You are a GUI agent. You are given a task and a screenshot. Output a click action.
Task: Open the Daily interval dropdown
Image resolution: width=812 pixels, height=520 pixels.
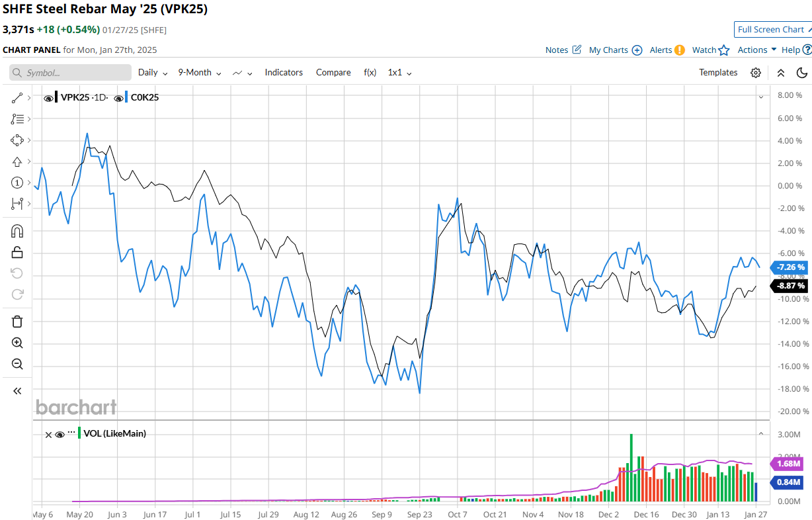152,73
